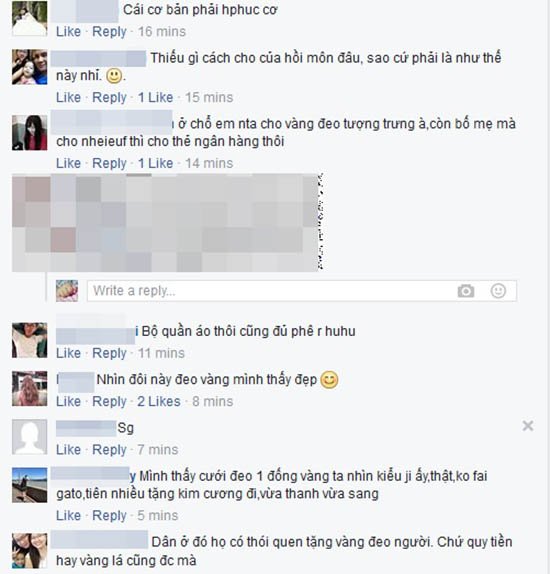This screenshot has height=574, width=550.
Task: View '1 Like' on the 15 mins comment
Action: 155,97
